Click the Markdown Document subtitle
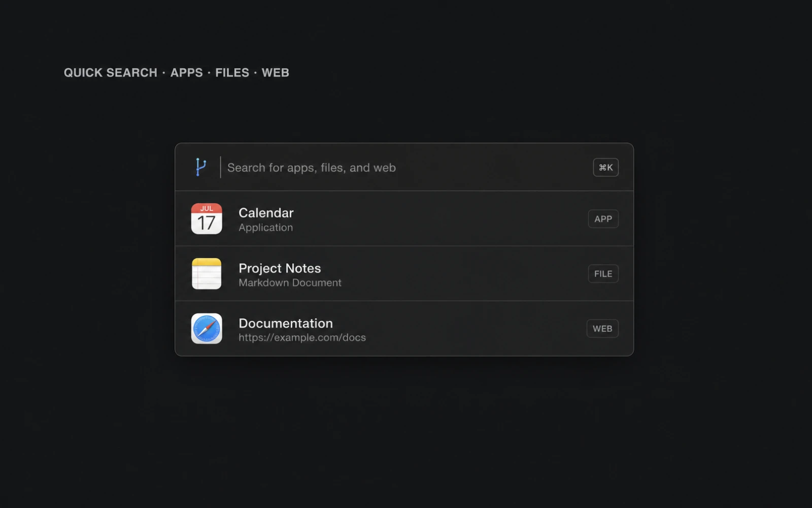Image resolution: width=812 pixels, height=508 pixels. click(290, 282)
